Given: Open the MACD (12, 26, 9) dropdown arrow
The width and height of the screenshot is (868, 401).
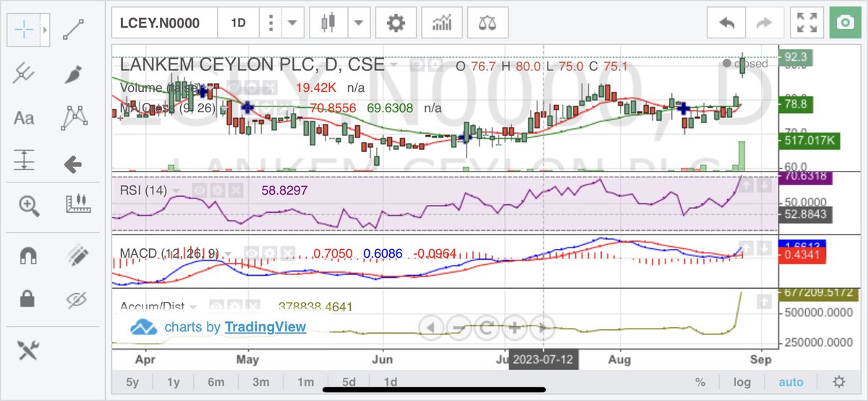Looking at the screenshot, I should pos(229,254).
